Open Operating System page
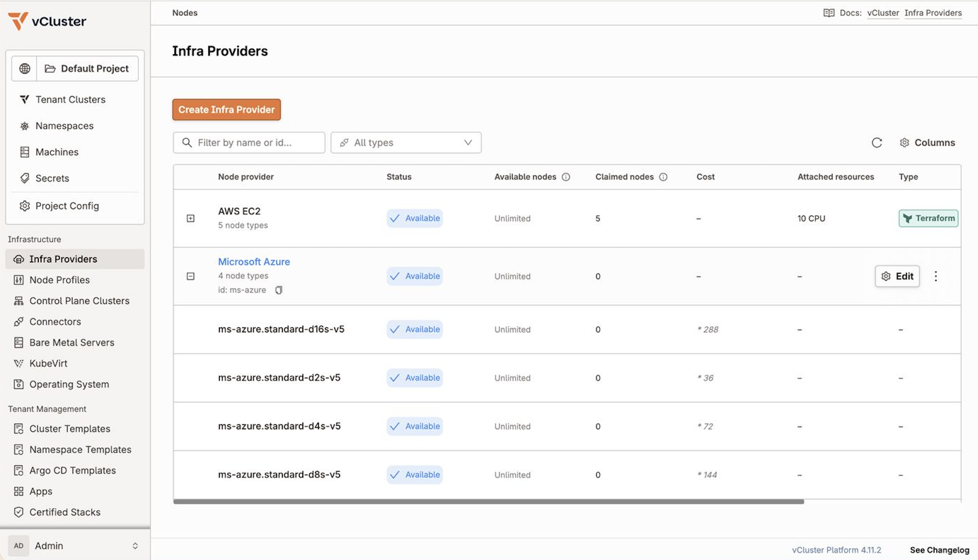The width and height of the screenshot is (978, 560). (75, 384)
